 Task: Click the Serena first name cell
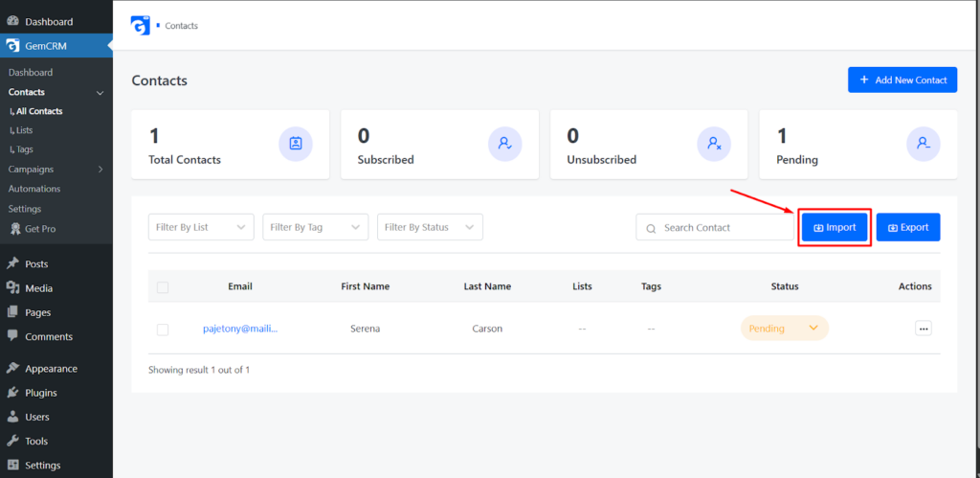[x=365, y=329]
